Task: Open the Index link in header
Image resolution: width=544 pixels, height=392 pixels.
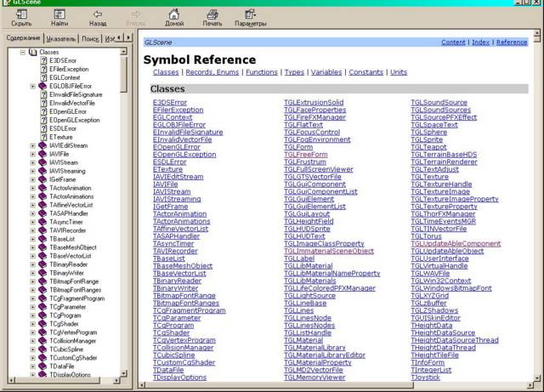Action: point(480,42)
